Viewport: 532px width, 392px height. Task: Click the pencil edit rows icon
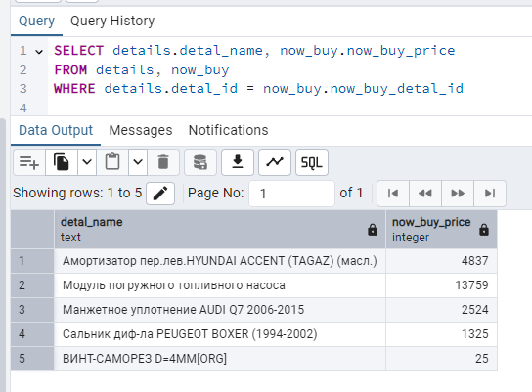coord(160,194)
